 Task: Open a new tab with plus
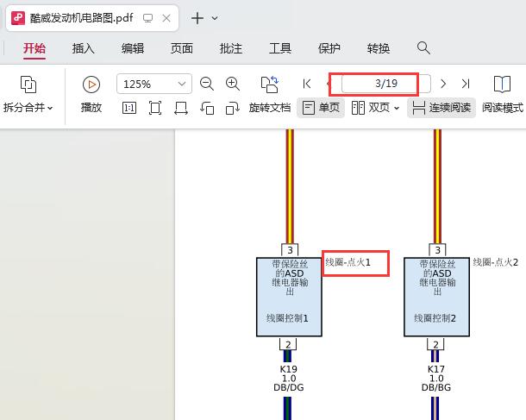[x=197, y=18]
